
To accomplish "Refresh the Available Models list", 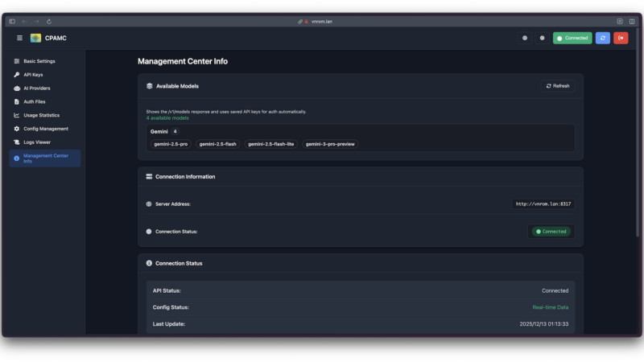I will 557,86.
